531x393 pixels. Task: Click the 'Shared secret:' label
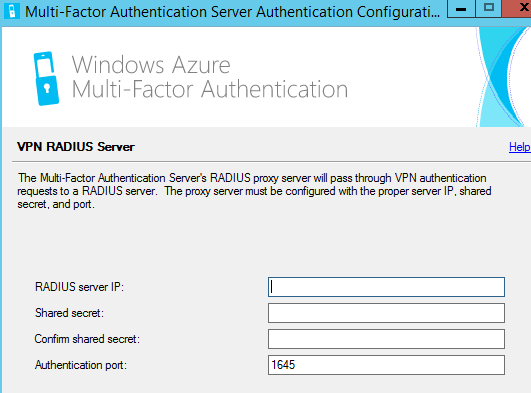pos(69,313)
